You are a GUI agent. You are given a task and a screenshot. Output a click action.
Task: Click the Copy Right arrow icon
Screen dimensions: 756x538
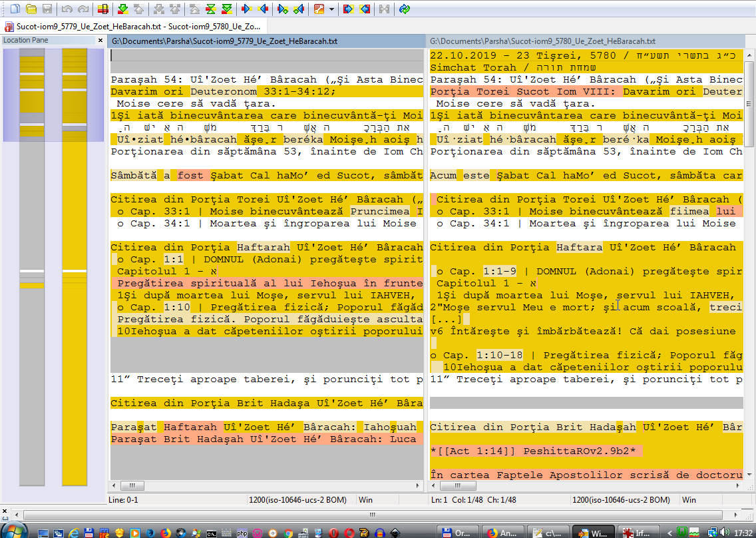[247, 9]
